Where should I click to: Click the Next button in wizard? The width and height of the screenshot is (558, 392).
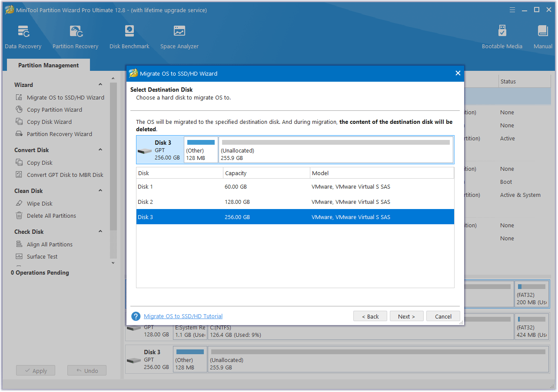point(406,316)
